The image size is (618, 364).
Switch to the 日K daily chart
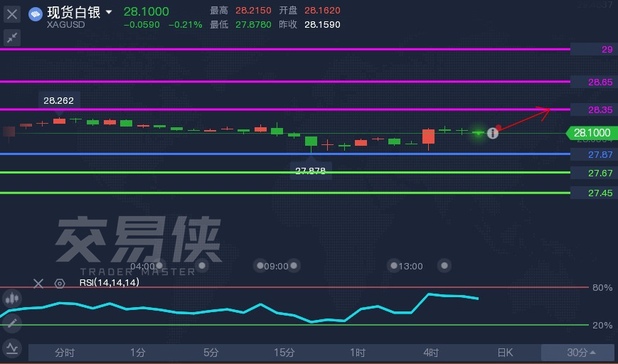click(x=504, y=353)
